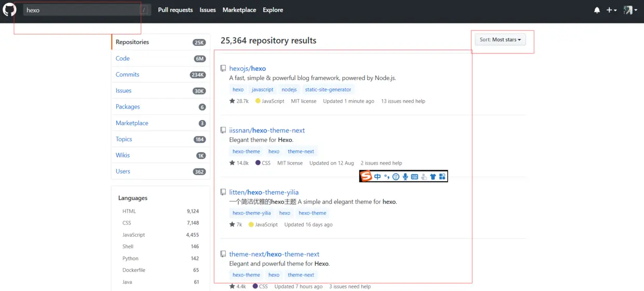
Task: Filter results by HTML language
Action: (x=160, y=211)
